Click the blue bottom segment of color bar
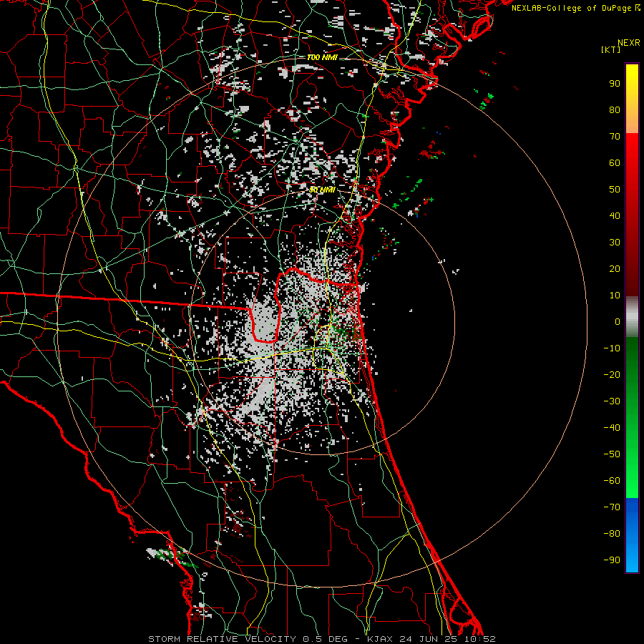644x644 pixels. pos(632,535)
